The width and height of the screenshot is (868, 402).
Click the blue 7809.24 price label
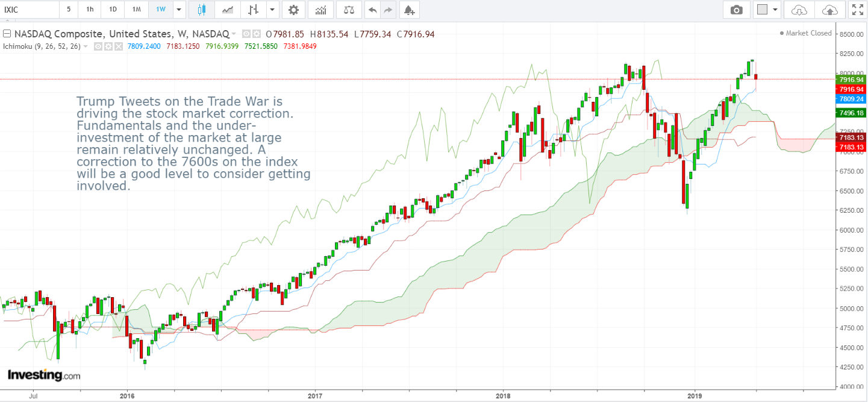851,99
